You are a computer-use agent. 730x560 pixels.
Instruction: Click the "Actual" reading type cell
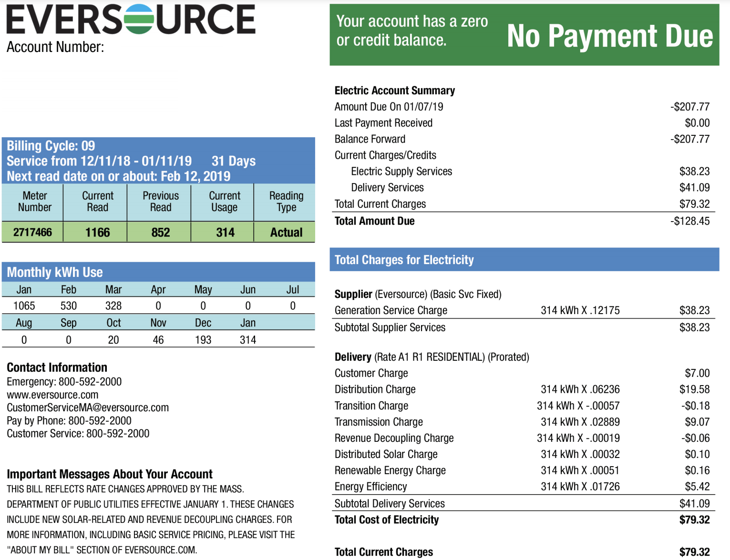286,233
